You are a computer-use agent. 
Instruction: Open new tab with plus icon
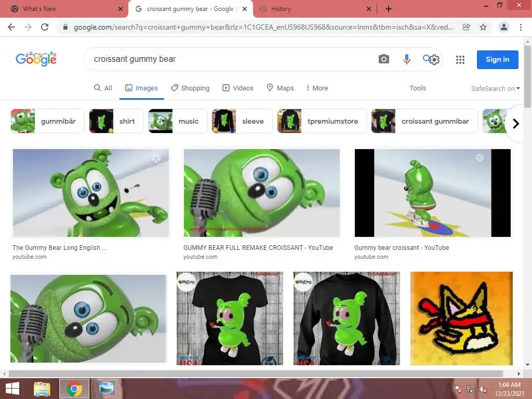[x=389, y=9]
